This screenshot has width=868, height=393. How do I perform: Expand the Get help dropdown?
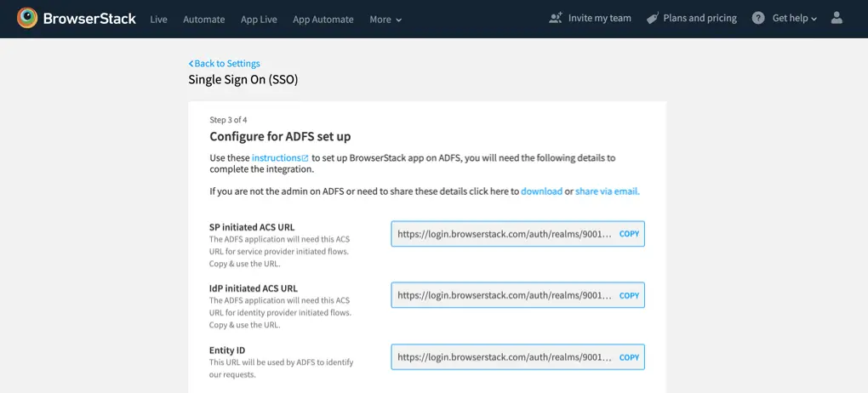[x=794, y=18]
